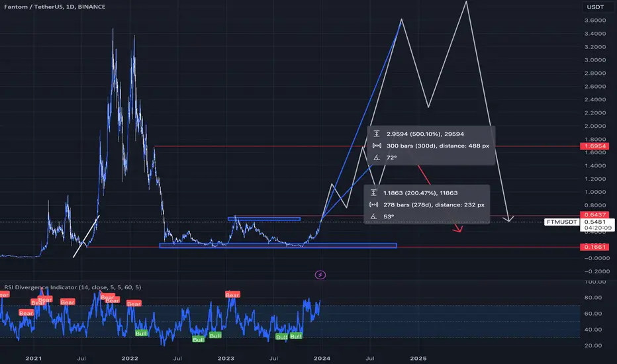Click the red 0.1661 price label

594,247
